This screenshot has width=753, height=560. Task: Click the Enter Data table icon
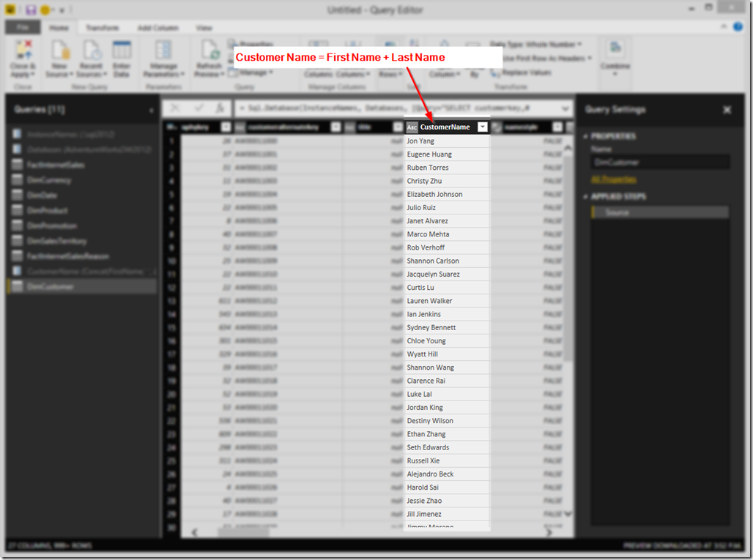[122, 51]
